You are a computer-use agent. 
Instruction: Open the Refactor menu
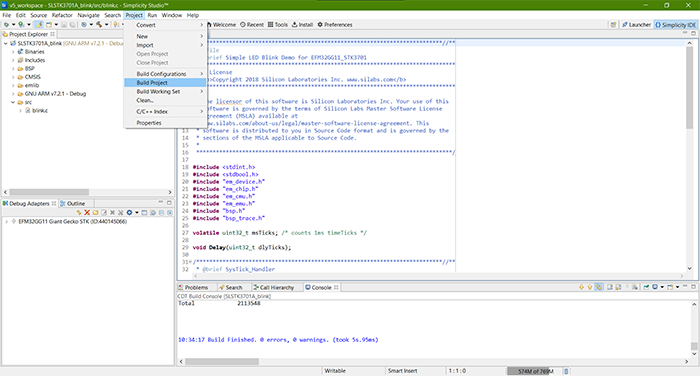(x=62, y=15)
